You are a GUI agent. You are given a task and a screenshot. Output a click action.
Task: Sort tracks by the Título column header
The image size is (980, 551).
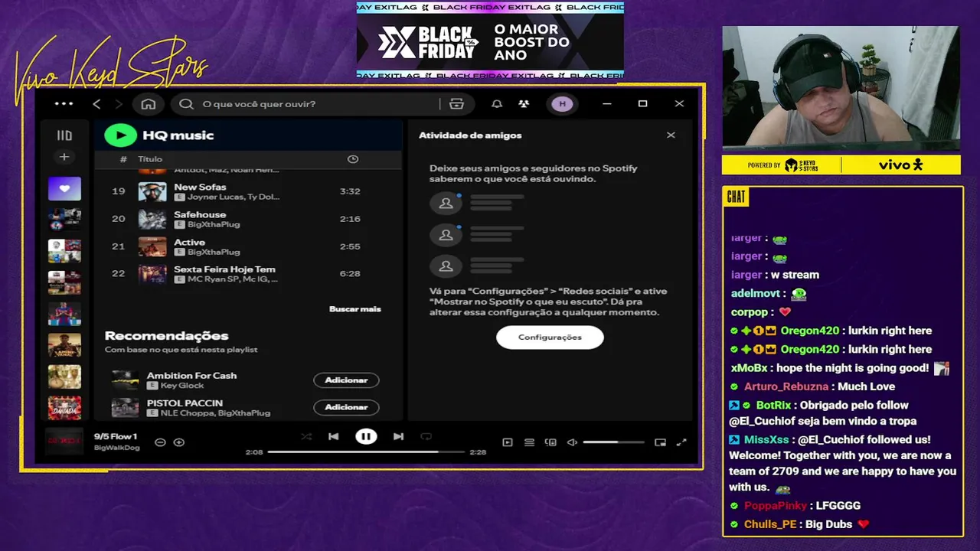point(150,159)
